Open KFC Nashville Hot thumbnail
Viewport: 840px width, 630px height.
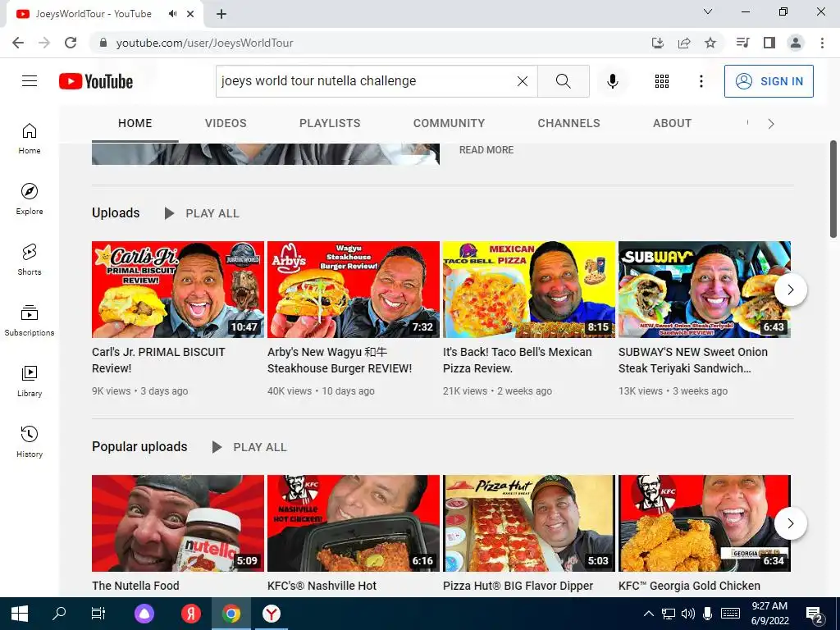click(x=354, y=523)
